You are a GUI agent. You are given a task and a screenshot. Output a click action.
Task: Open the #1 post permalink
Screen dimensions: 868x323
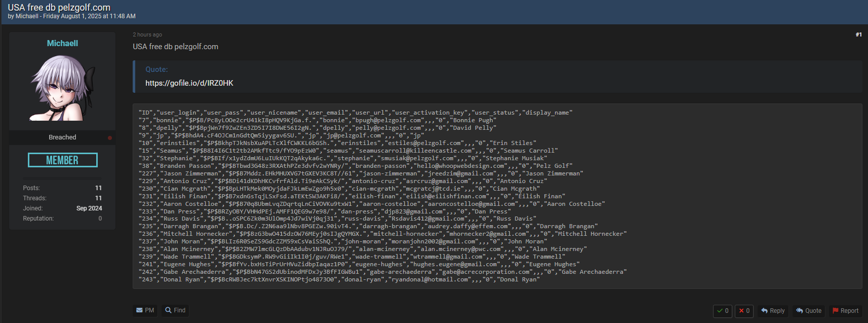858,34
